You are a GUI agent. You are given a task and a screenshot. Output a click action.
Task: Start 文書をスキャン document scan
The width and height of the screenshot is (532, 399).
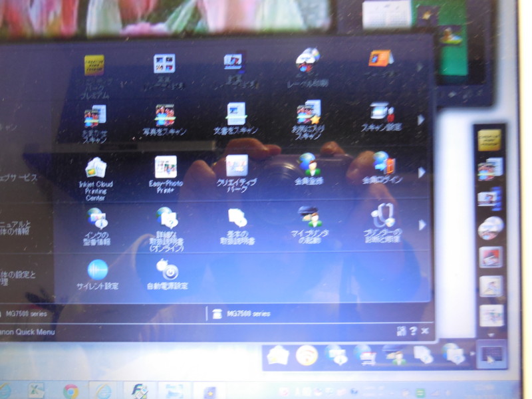(x=236, y=114)
